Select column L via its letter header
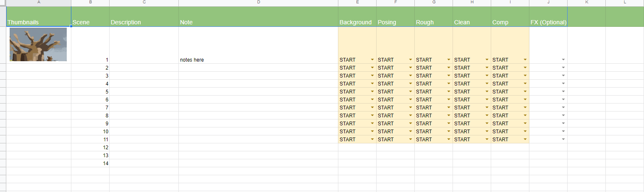This screenshot has height=192, width=644. (x=625, y=3)
